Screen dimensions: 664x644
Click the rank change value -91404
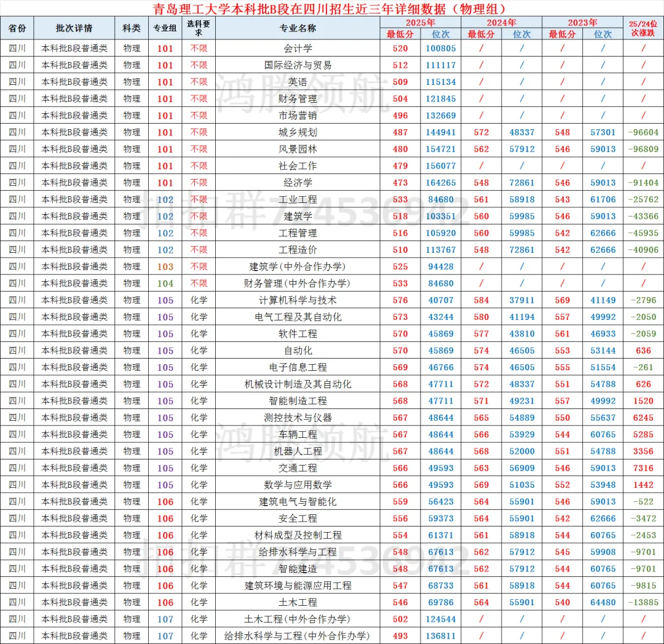click(x=643, y=183)
